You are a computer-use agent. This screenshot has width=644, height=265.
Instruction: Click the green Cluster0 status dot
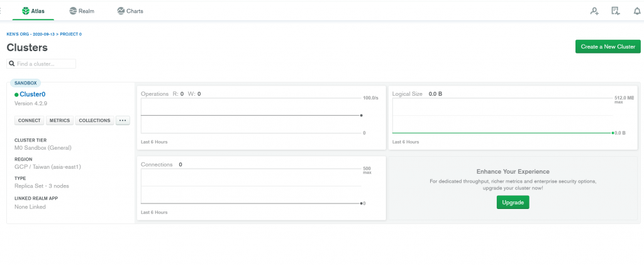pos(16,95)
